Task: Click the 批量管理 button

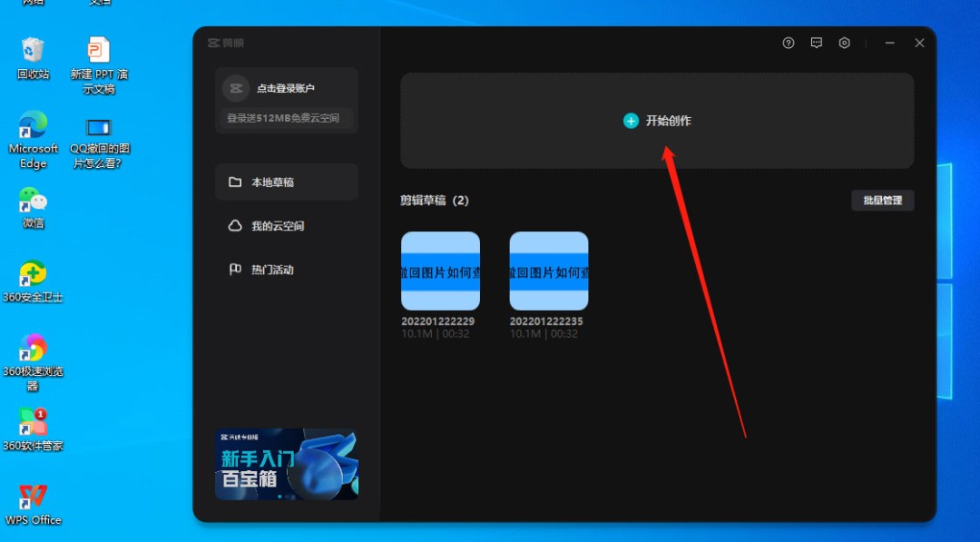Action: (883, 200)
